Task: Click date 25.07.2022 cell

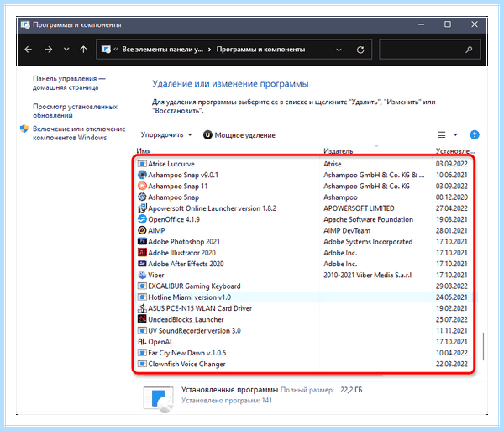Action: point(452,319)
